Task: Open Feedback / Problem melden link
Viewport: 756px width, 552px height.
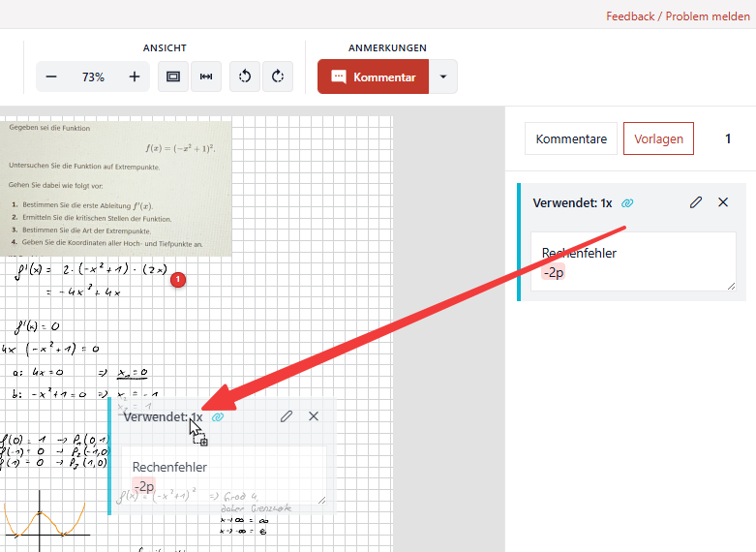Action: click(678, 16)
